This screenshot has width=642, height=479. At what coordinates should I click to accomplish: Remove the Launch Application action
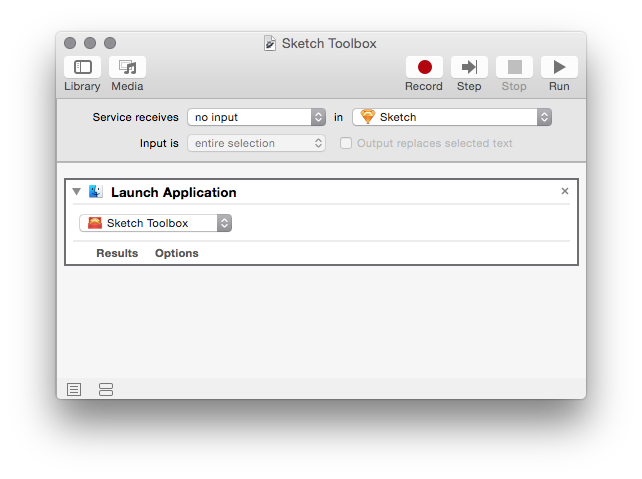[565, 191]
